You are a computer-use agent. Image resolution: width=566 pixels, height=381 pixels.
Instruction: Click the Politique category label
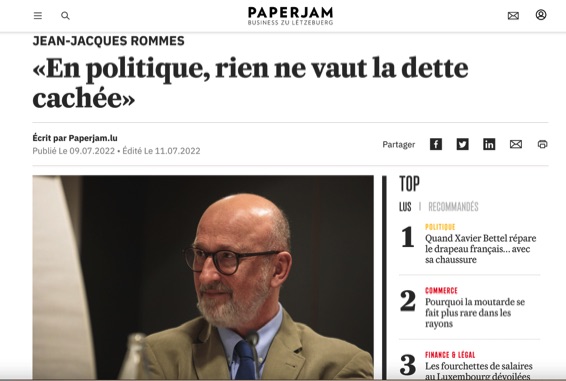tap(440, 227)
